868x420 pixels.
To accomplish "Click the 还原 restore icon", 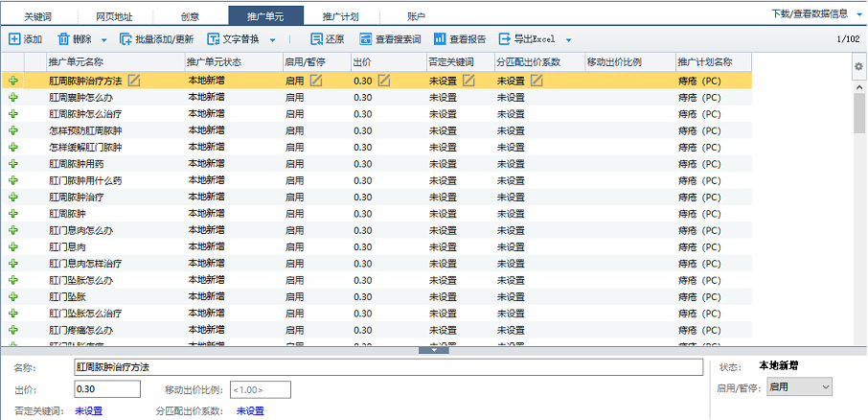I will click(x=317, y=39).
